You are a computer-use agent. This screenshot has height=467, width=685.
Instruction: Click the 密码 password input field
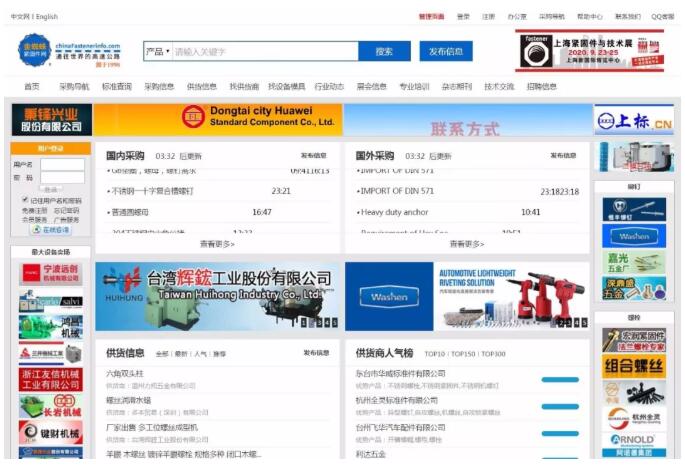pyautogui.click(x=62, y=178)
